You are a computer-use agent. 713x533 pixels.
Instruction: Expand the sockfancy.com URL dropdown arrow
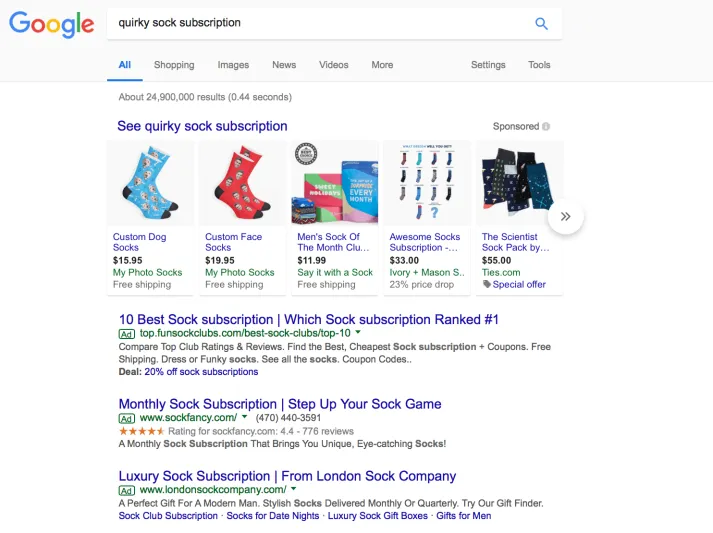point(244,417)
